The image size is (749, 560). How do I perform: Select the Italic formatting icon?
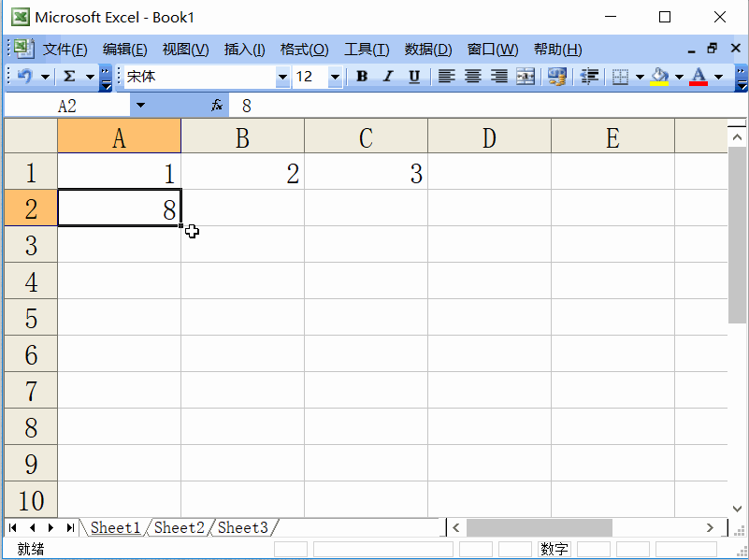pyautogui.click(x=386, y=77)
